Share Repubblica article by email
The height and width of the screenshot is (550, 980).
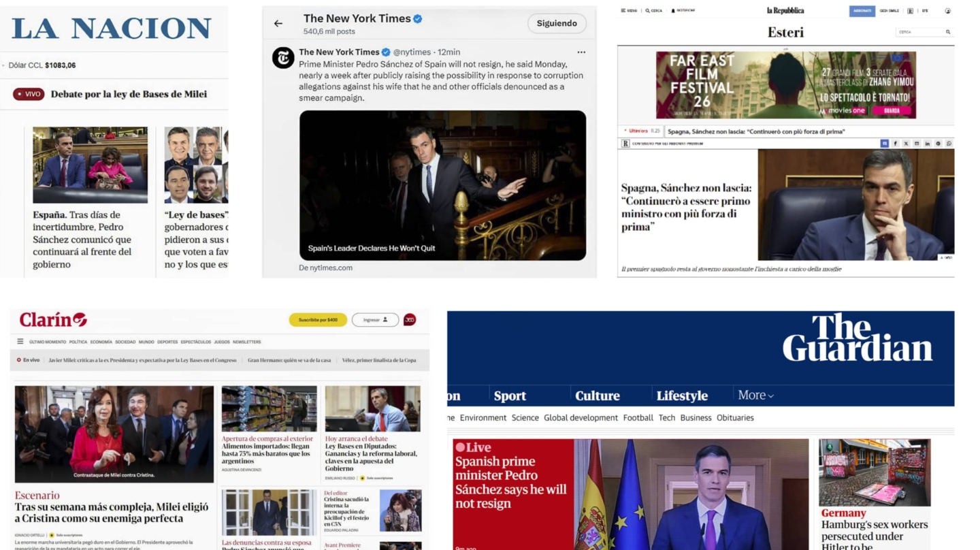point(917,144)
